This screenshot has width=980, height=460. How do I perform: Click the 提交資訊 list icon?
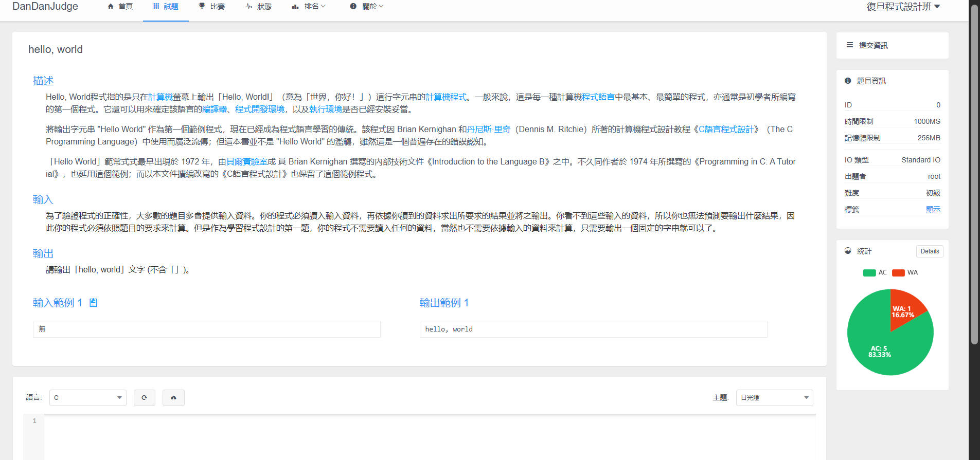point(850,45)
